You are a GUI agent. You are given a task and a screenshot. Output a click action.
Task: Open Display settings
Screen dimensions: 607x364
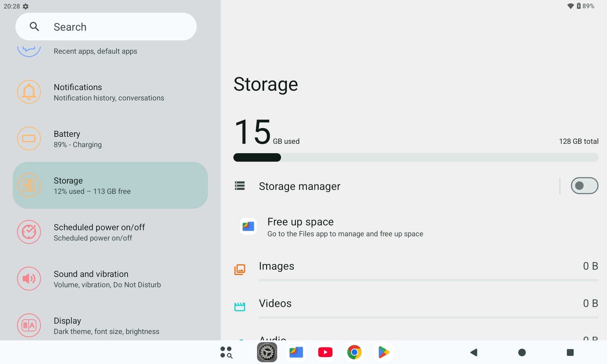pyautogui.click(x=107, y=325)
